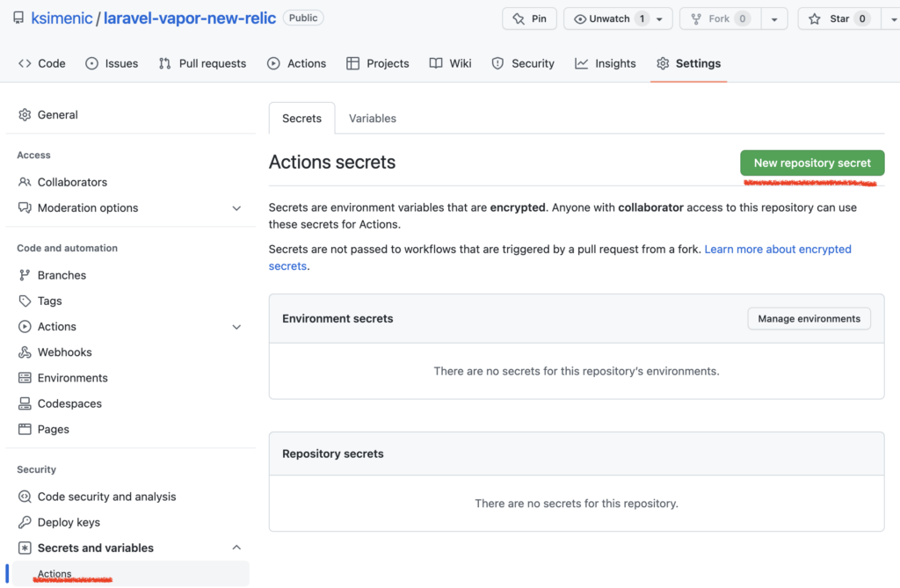Select the Settings tab

688,64
